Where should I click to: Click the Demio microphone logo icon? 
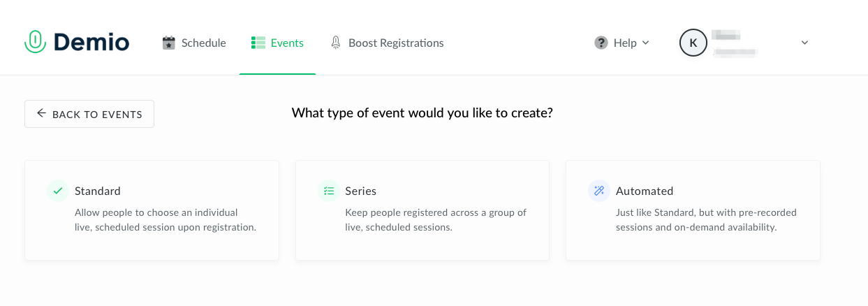pos(35,43)
